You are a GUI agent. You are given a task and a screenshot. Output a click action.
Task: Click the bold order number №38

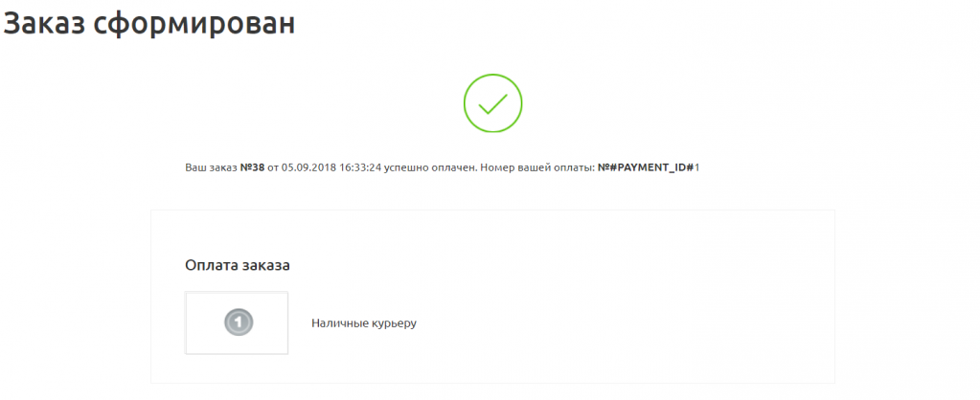253,167
